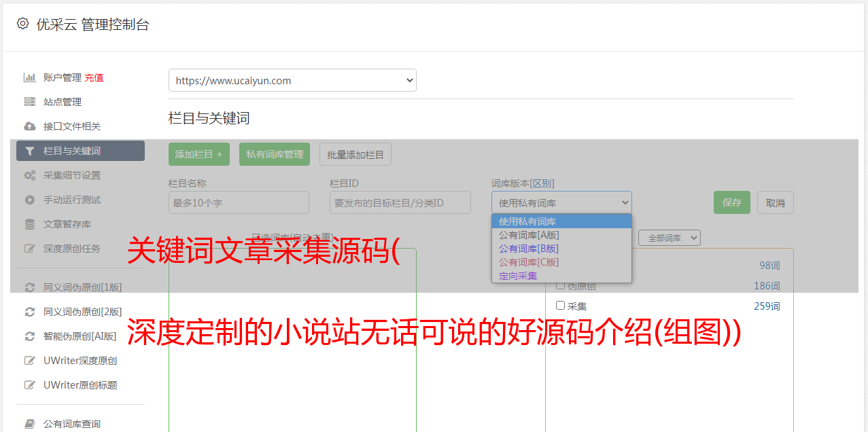This screenshot has width=868, height=432.
Task: Open the 全部词库 filter dropdown
Action: point(670,238)
